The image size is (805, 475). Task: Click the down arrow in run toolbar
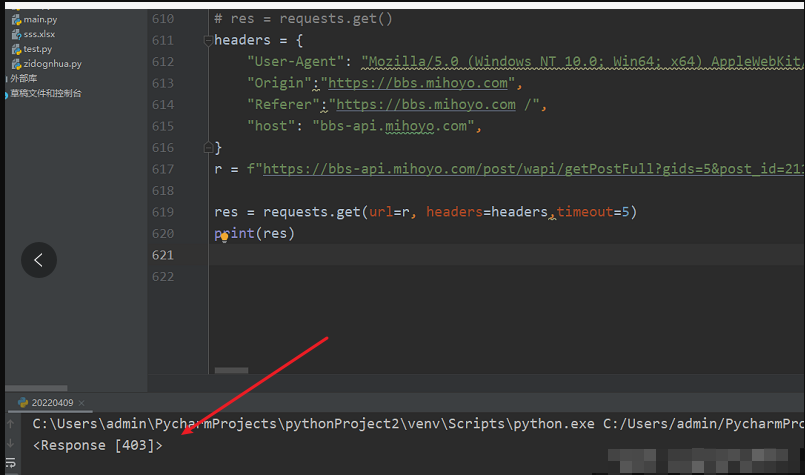coord(10,443)
